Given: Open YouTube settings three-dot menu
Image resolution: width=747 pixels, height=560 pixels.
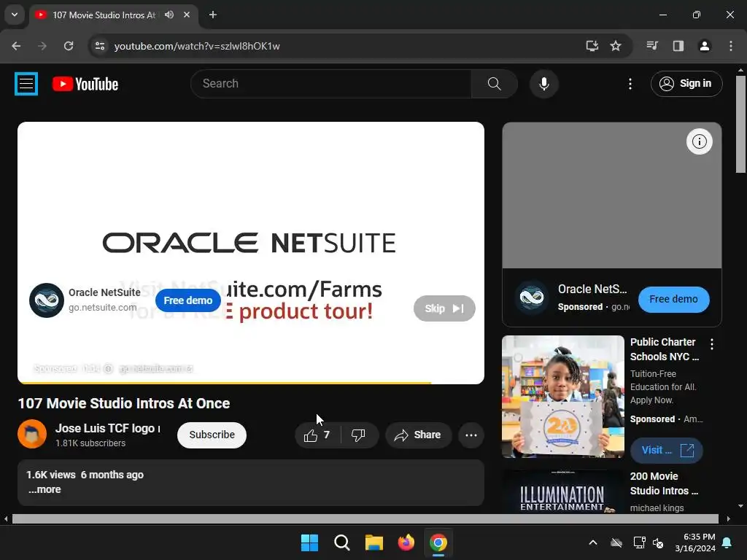Looking at the screenshot, I should pos(630,84).
